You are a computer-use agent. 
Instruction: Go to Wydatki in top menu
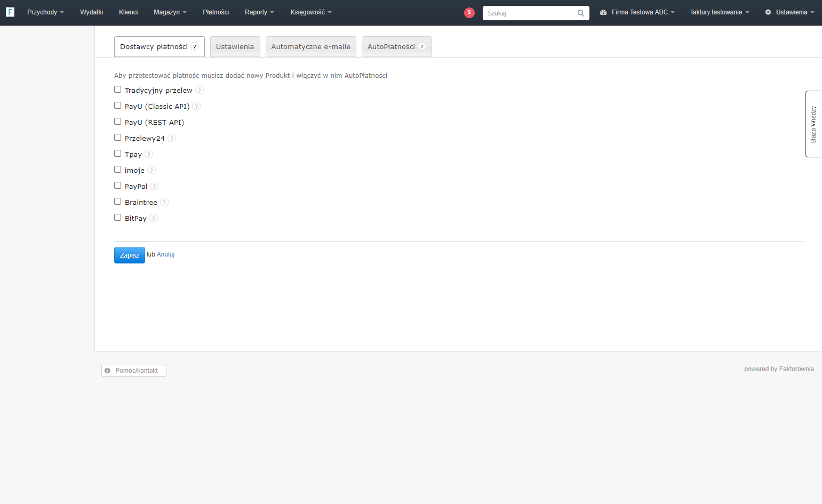point(92,12)
